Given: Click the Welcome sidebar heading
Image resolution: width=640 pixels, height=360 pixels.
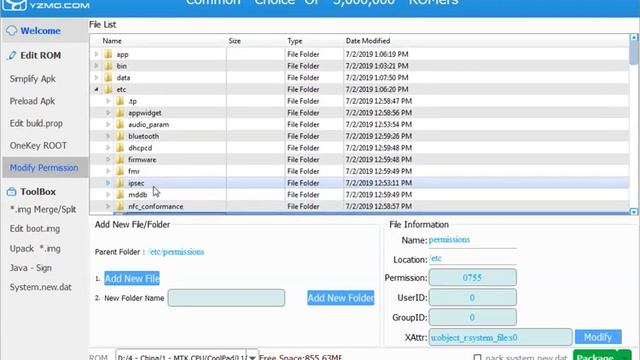Looking at the screenshot, I should click(40, 31).
